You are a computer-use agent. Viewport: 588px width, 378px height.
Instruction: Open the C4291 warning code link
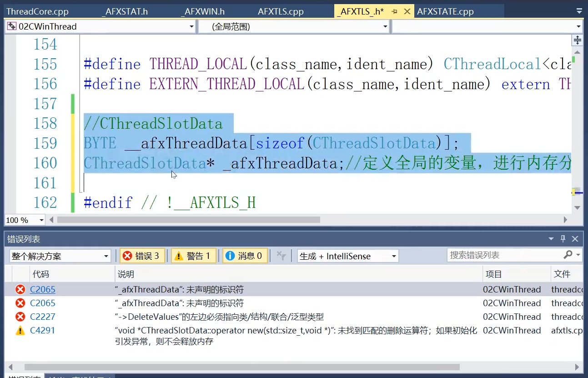(x=43, y=330)
